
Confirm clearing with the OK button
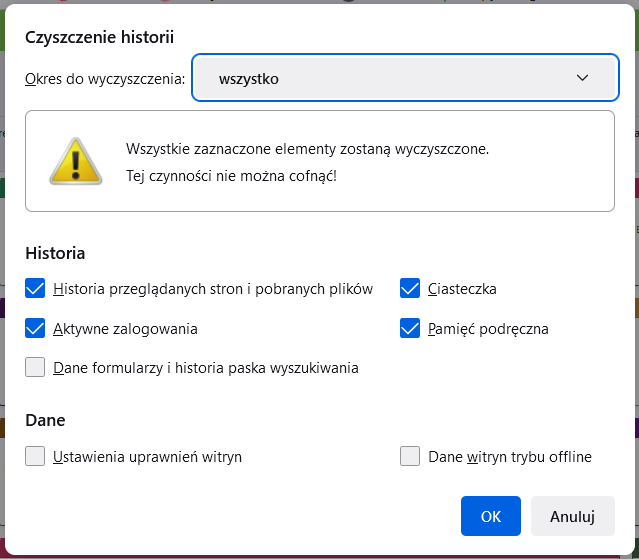click(x=490, y=516)
